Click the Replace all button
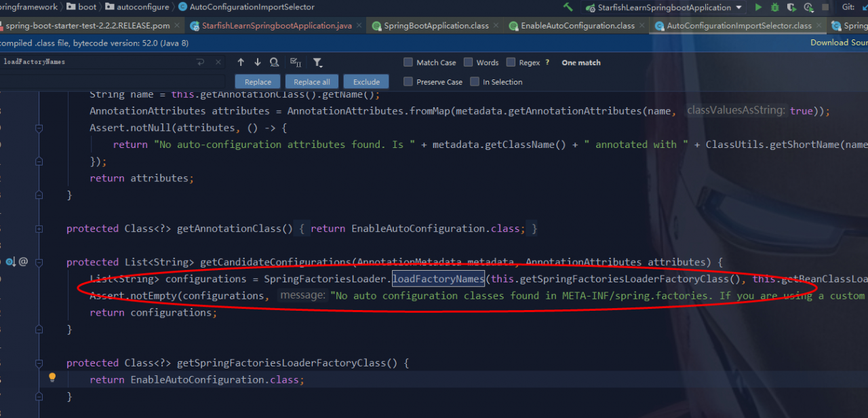The image size is (868, 418). 312,81
